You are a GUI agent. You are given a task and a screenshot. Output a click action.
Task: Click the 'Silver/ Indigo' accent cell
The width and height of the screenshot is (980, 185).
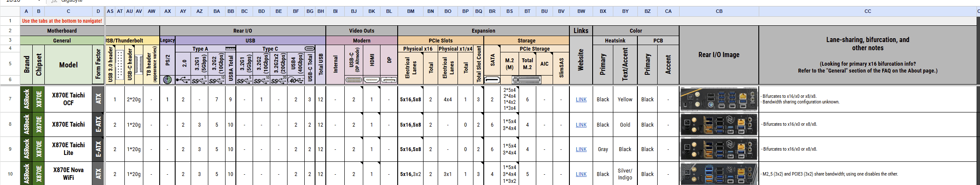(625, 174)
